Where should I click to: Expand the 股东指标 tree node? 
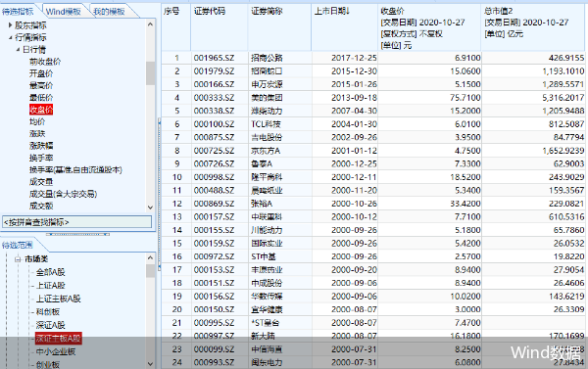[11, 25]
